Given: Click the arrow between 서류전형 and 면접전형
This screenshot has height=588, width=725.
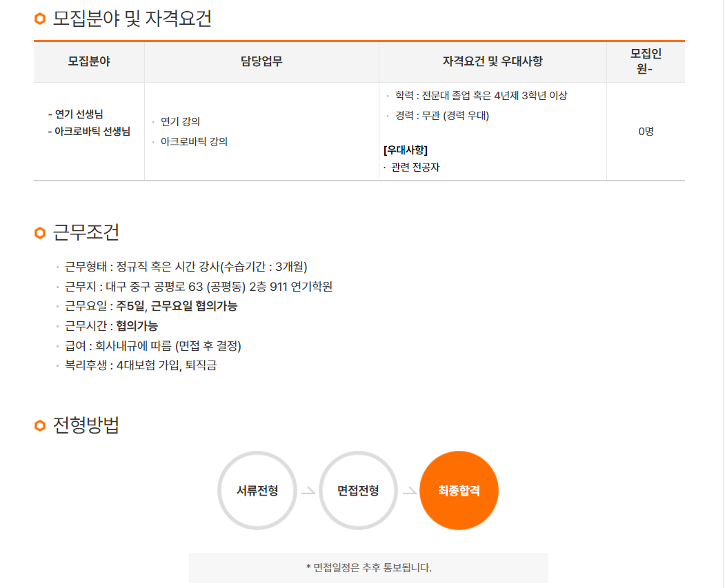Looking at the screenshot, I should [308, 491].
